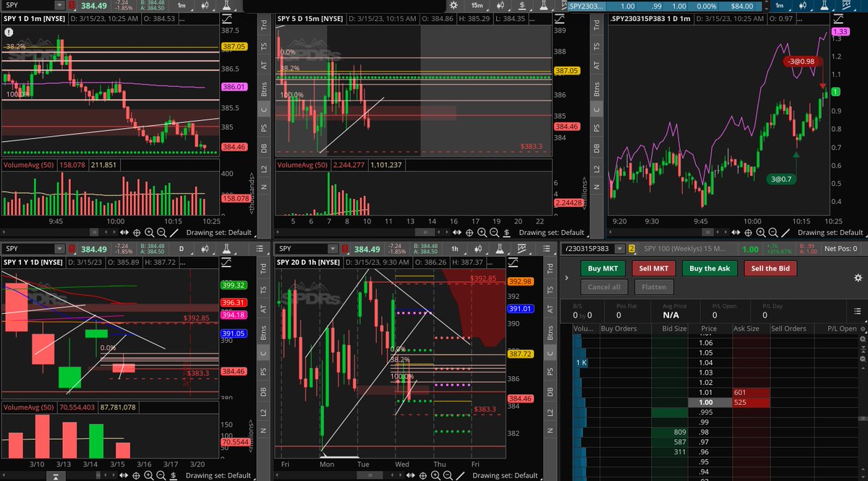Image resolution: width=868 pixels, height=481 pixels.
Task: Change chart style on SPY 1m chart toolbar
Action: pyautogui.click(x=205, y=6)
